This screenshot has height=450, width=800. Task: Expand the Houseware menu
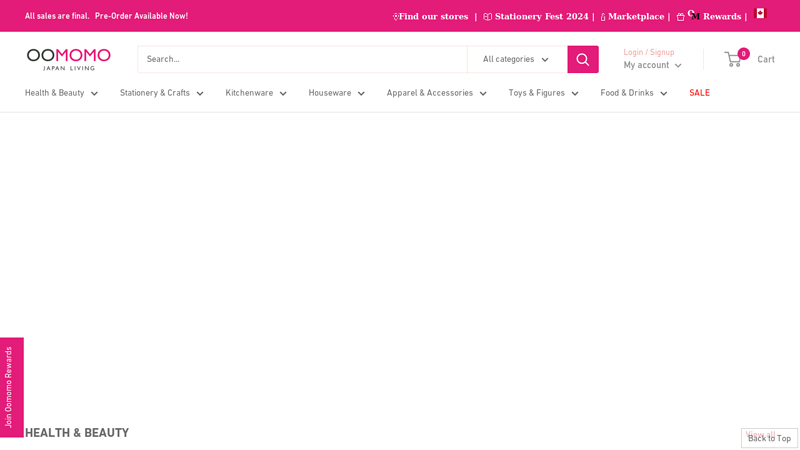click(336, 93)
